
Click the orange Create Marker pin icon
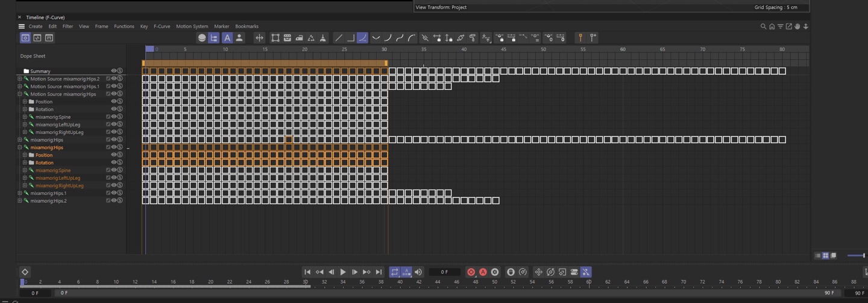pos(580,38)
